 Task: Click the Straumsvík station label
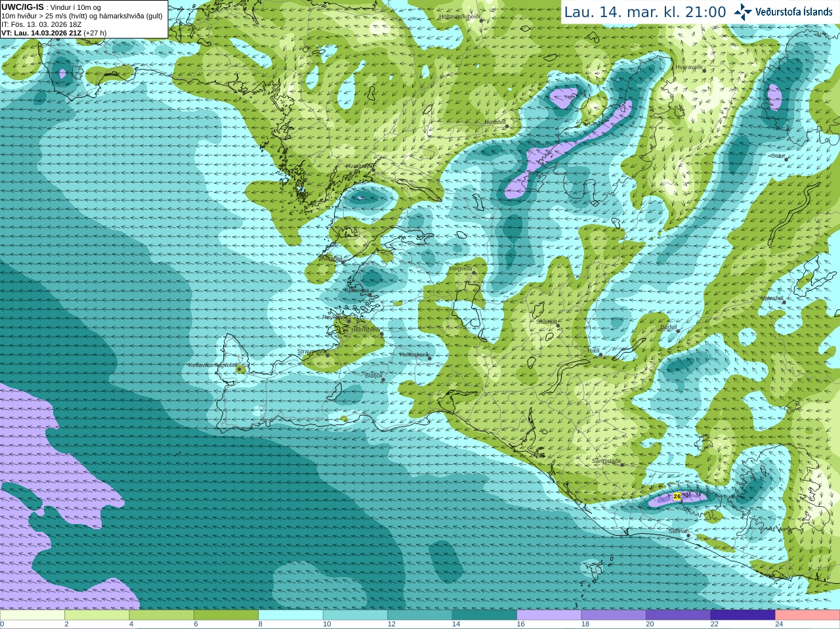click(311, 351)
